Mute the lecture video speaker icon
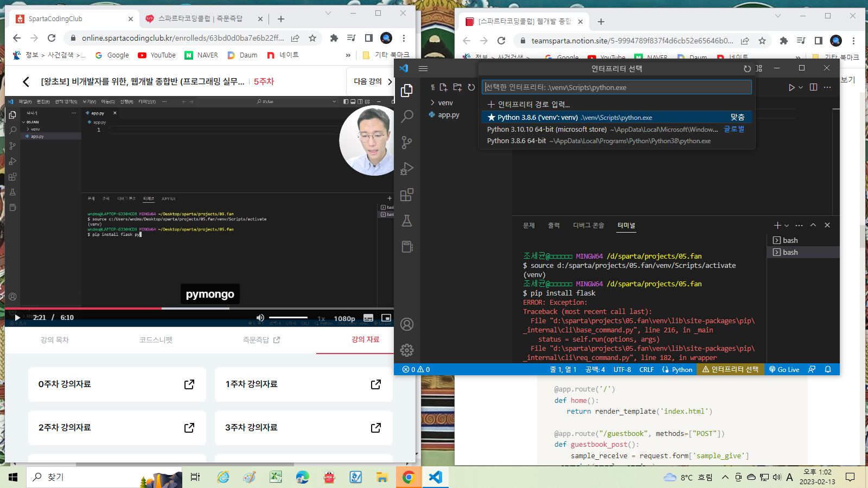The image size is (868, 488). click(x=260, y=318)
